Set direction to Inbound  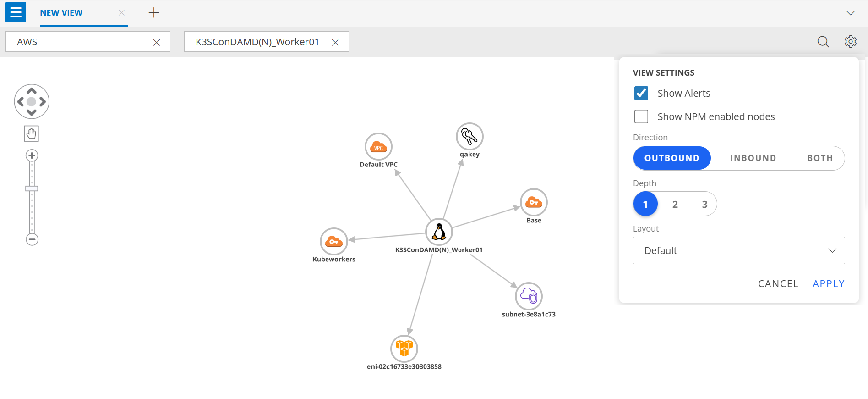click(753, 158)
